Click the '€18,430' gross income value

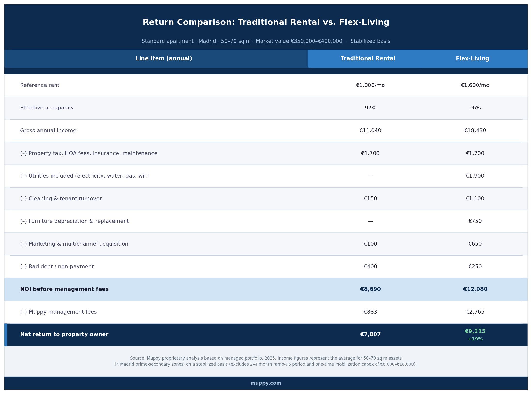(x=475, y=131)
